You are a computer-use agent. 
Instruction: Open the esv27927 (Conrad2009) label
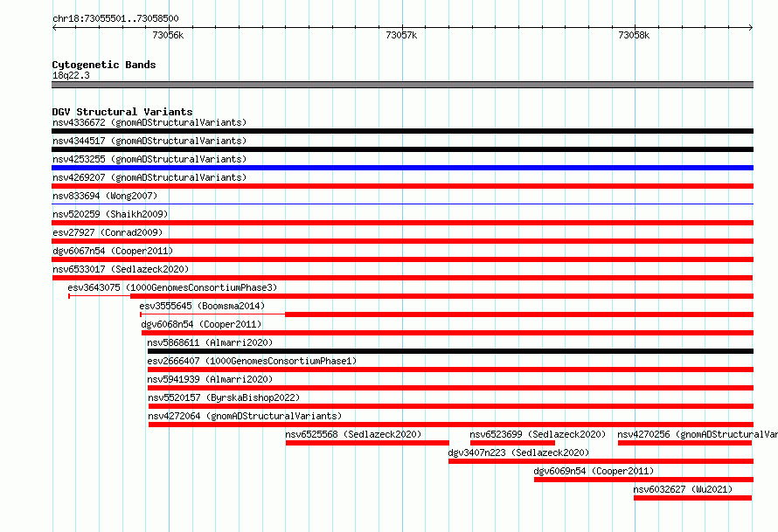click(x=108, y=232)
